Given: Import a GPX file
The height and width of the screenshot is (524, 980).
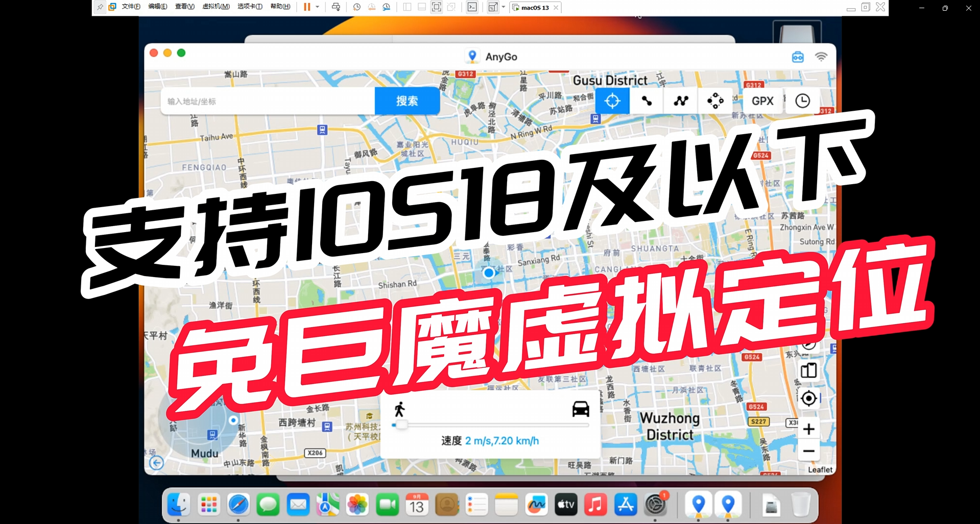Looking at the screenshot, I should click(x=762, y=101).
